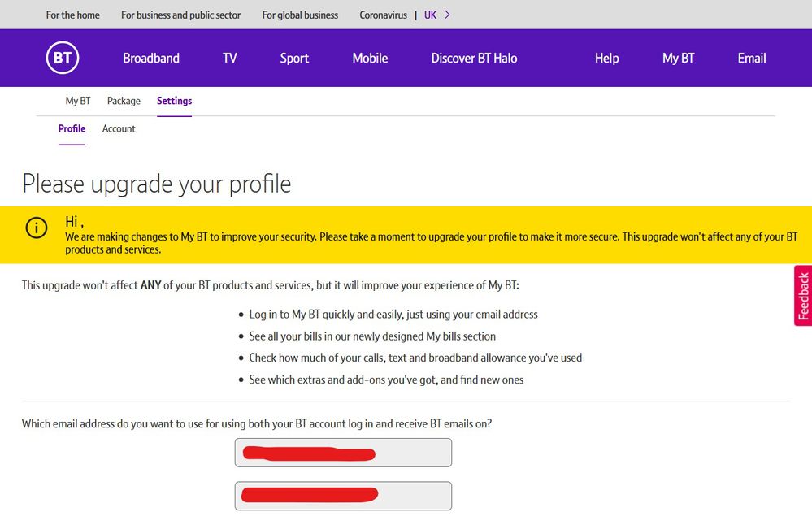Switch to the Account sub-tab
This screenshot has width=812, height=525.
click(x=119, y=128)
